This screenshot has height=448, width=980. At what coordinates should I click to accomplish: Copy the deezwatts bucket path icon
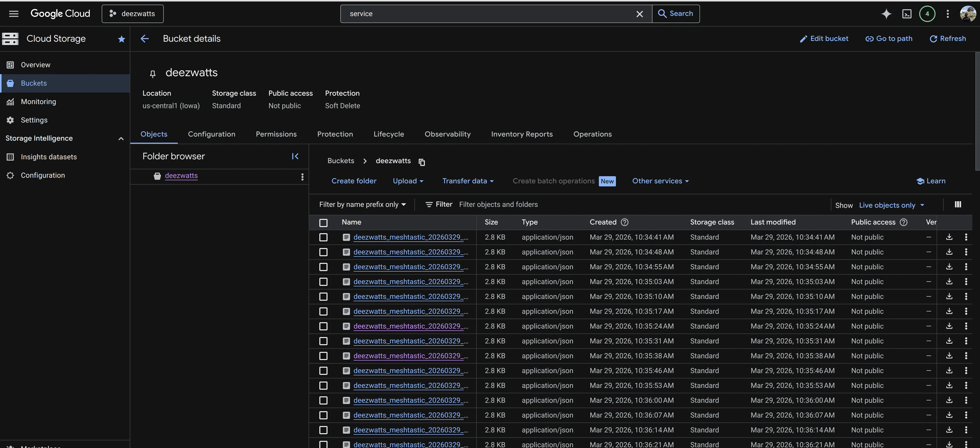click(x=422, y=162)
